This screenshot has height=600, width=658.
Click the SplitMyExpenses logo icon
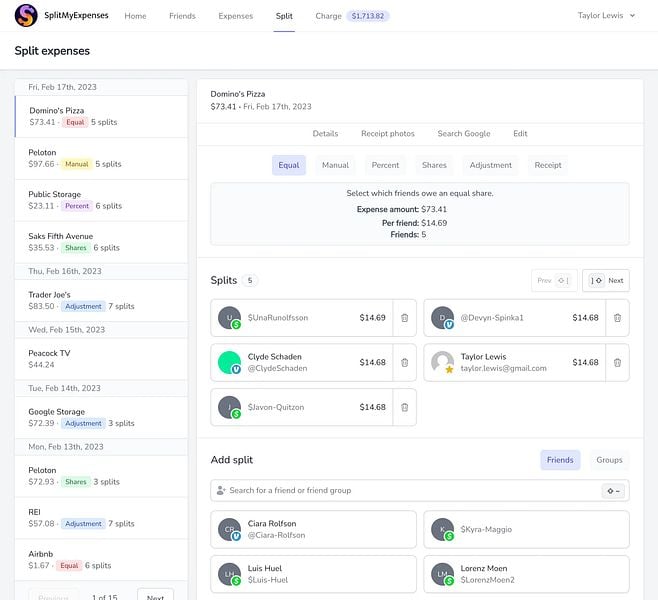26,16
